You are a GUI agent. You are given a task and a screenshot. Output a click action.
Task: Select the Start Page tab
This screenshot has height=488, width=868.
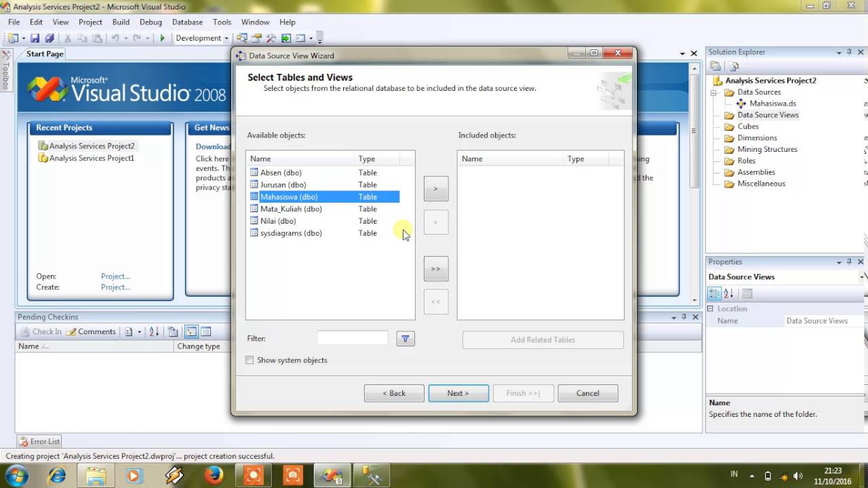pos(45,54)
